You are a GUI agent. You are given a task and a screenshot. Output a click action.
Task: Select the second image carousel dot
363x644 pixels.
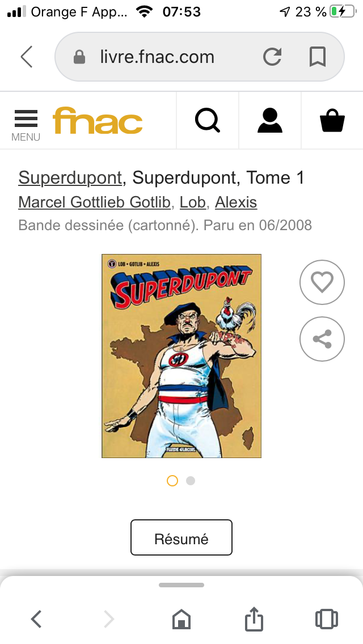click(x=191, y=481)
